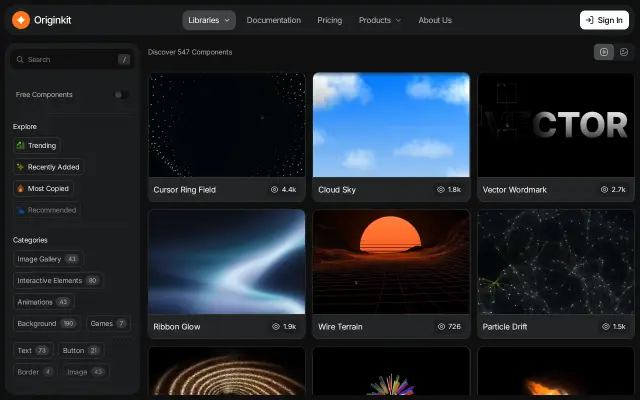Click the Categories section heading
The height and width of the screenshot is (400, 640).
[30, 240]
